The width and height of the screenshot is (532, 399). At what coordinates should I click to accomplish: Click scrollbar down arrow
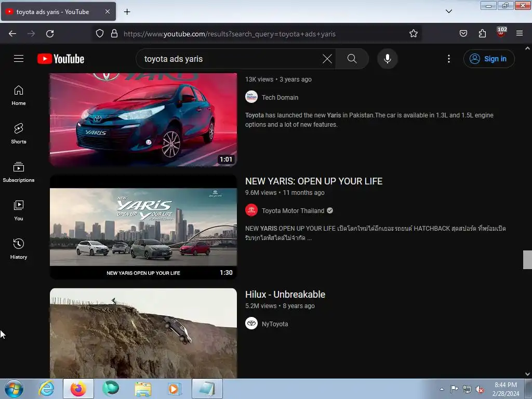[527, 374]
